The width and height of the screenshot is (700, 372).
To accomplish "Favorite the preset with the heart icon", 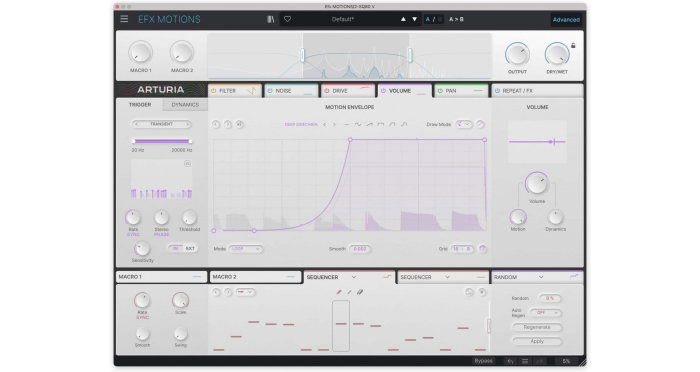I will 288,19.
